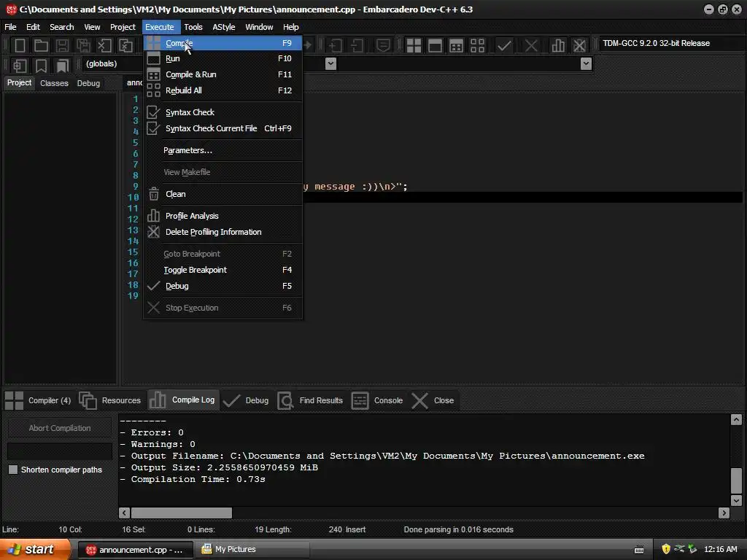The width and height of the screenshot is (747, 560).
Task: Click the compile log scroll-down arrow
Action: pos(736,500)
